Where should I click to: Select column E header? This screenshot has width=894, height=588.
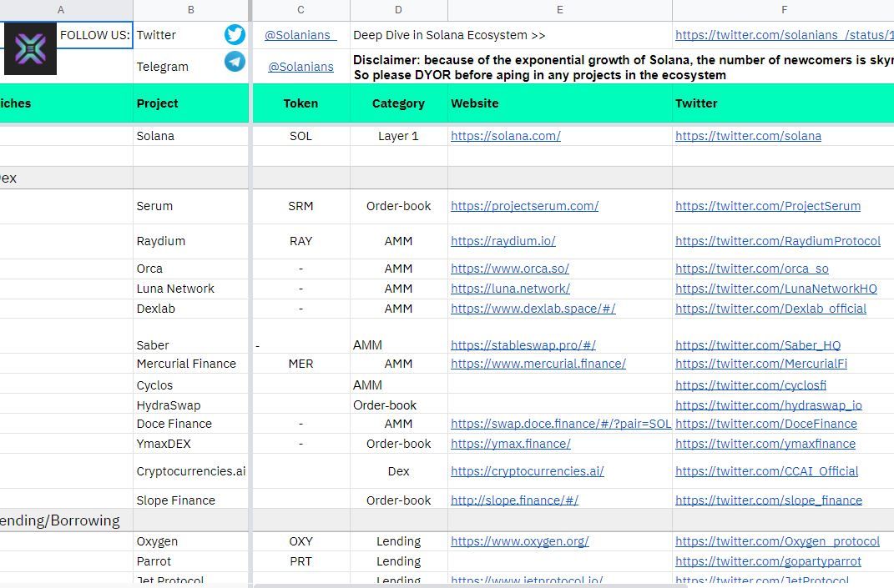[x=559, y=10]
